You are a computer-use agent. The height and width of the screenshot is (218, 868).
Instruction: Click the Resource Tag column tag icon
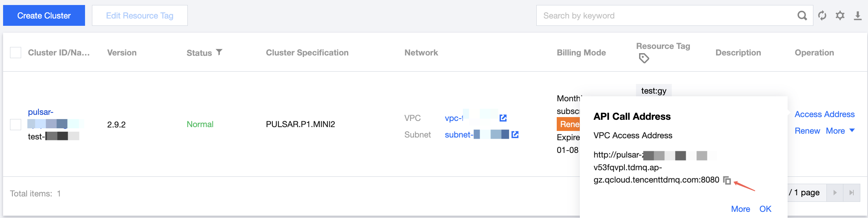pyautogui.click(x=644, y=58)
